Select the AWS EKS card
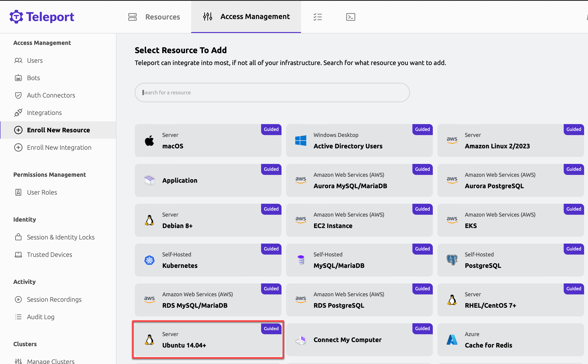Screen dimensions: 588x364 511,220
